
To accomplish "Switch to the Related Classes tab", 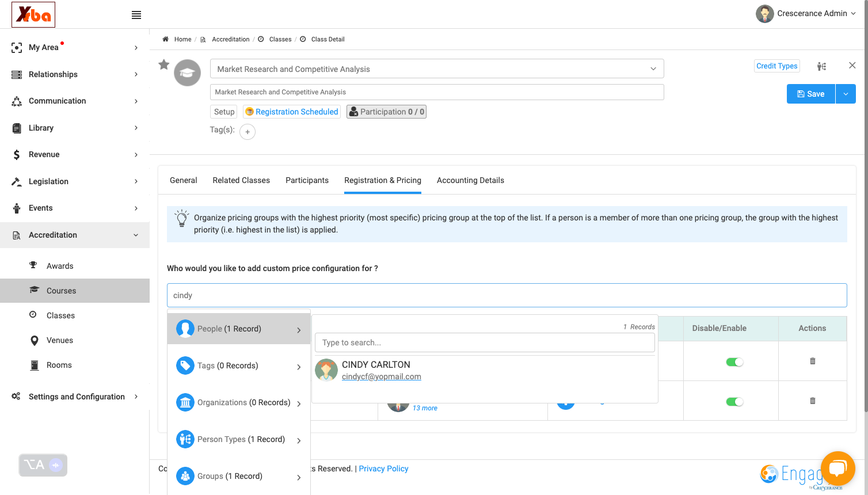I will pos(241,180).
